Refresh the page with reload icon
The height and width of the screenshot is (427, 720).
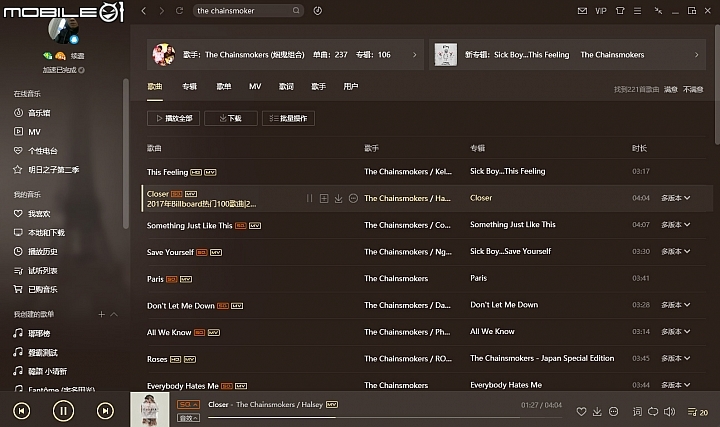click(180, 11)
